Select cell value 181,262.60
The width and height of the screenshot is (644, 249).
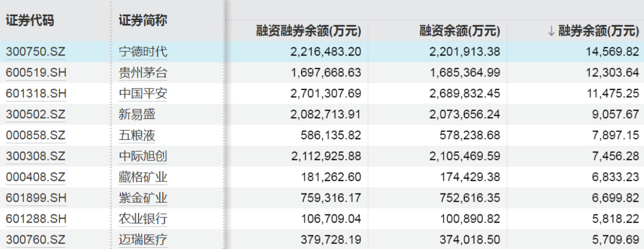pyautogui.click(x=331, y=177)
